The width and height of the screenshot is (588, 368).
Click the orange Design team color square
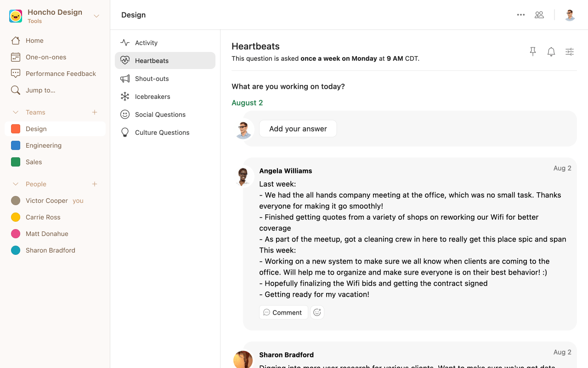point(16,129)
